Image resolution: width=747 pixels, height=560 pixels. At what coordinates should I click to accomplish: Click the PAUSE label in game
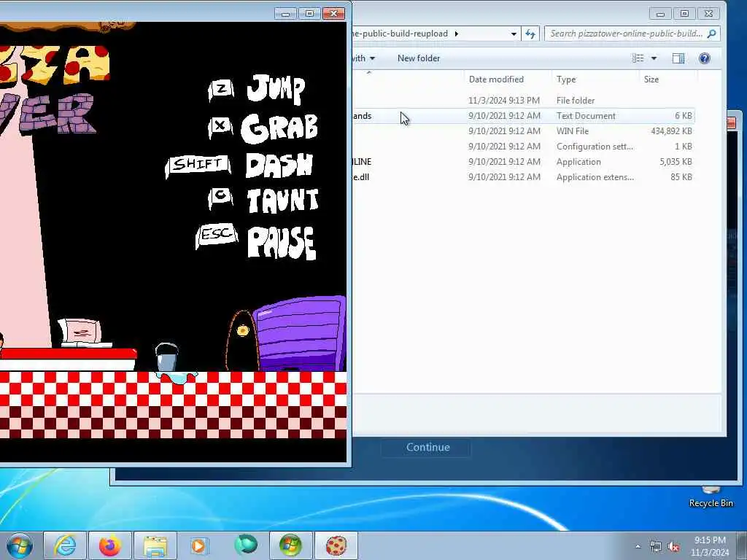[x=282, y=242]
